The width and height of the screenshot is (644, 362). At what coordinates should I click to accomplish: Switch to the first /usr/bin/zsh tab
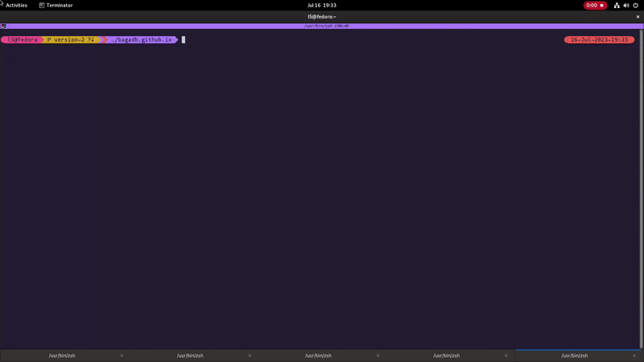(62, 356)
